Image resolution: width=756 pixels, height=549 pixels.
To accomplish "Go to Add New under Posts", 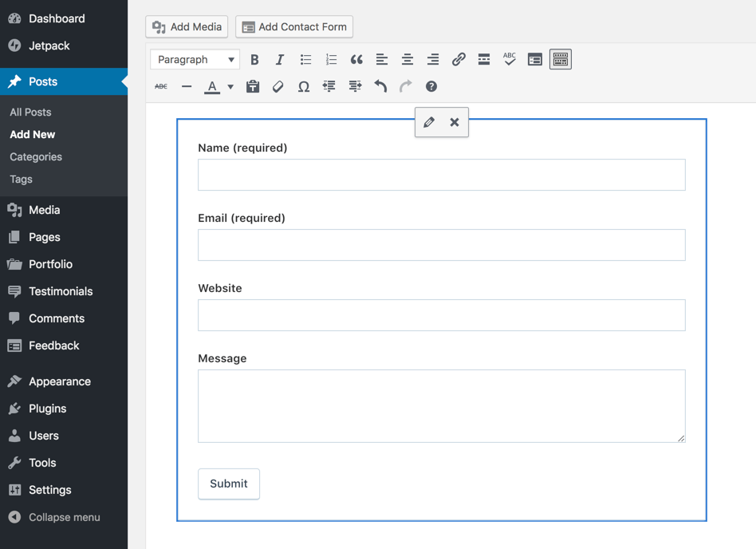I will (32, 134).
